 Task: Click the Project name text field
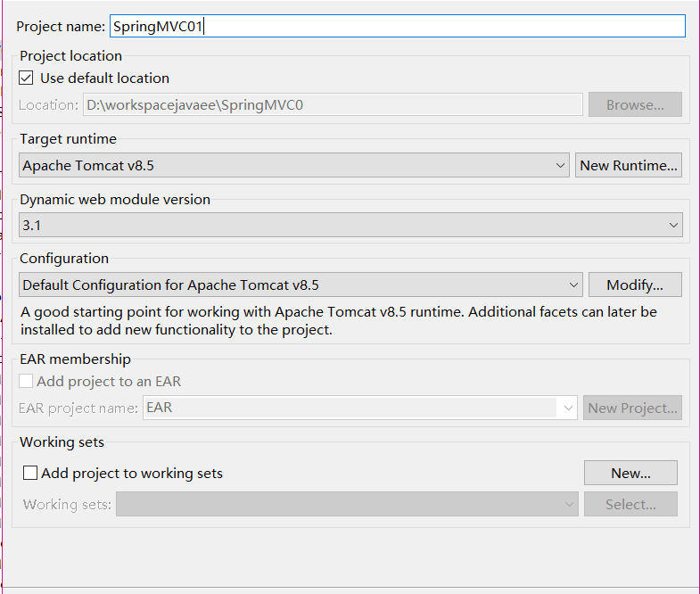[x=398, y=27]
